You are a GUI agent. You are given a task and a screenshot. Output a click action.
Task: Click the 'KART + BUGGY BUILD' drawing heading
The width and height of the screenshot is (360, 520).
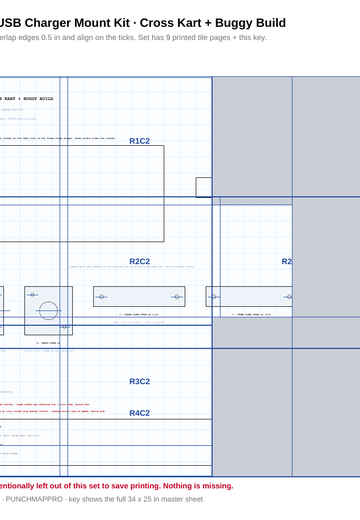point(27,99)
